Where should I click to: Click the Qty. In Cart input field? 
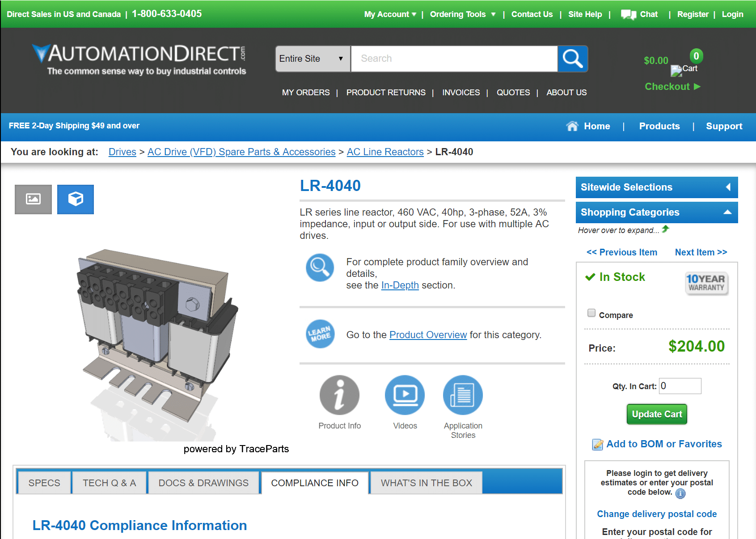680,386
